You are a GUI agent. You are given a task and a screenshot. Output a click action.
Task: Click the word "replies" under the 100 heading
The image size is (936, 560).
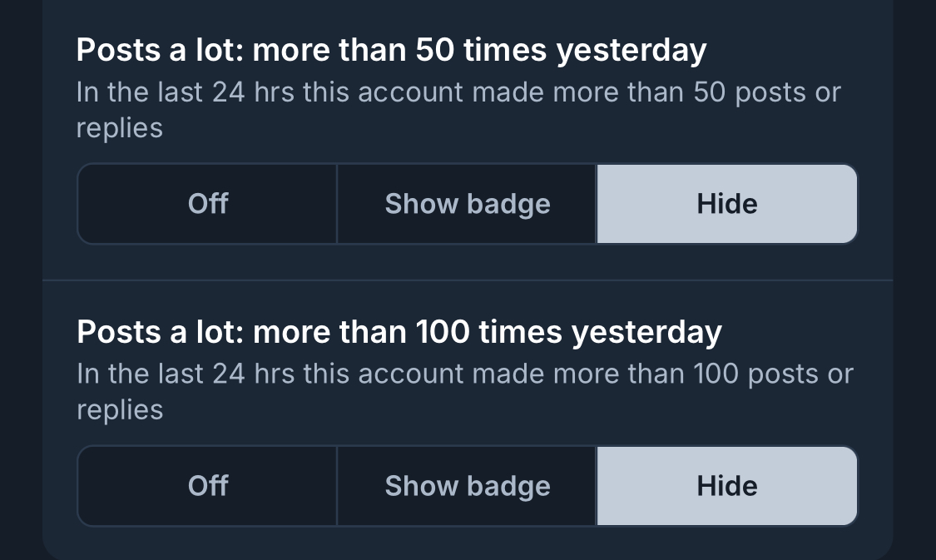[x=119, y=410]
